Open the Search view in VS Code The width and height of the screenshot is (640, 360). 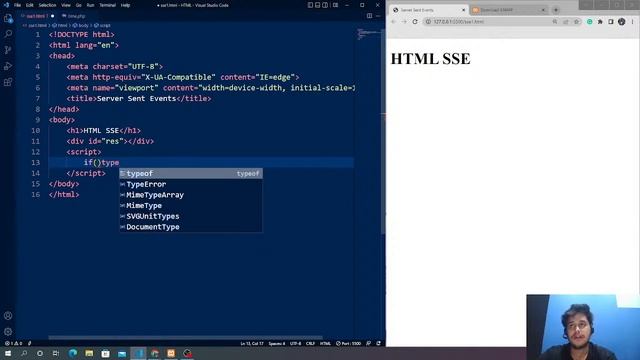click(8, 34)
